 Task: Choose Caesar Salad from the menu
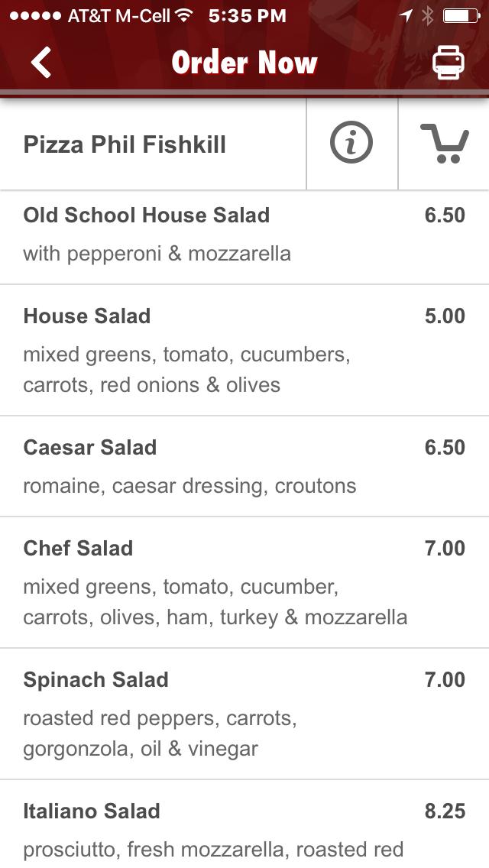[90, 448]
